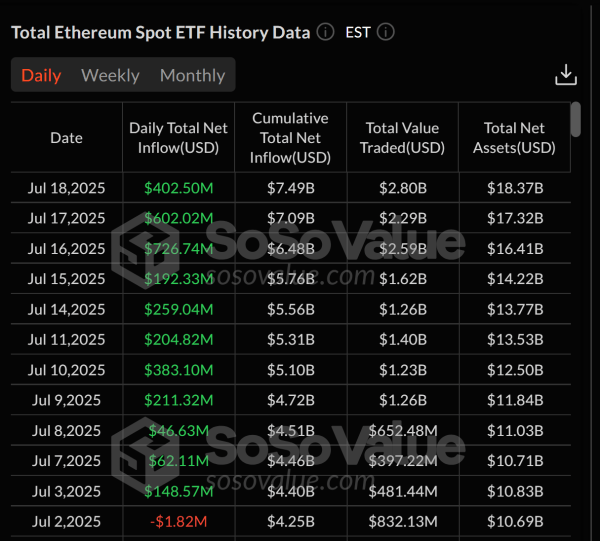Switch to the Daily tab
Image resolution: width=600 pixels, height=541 pixels.
click(41, 75)
